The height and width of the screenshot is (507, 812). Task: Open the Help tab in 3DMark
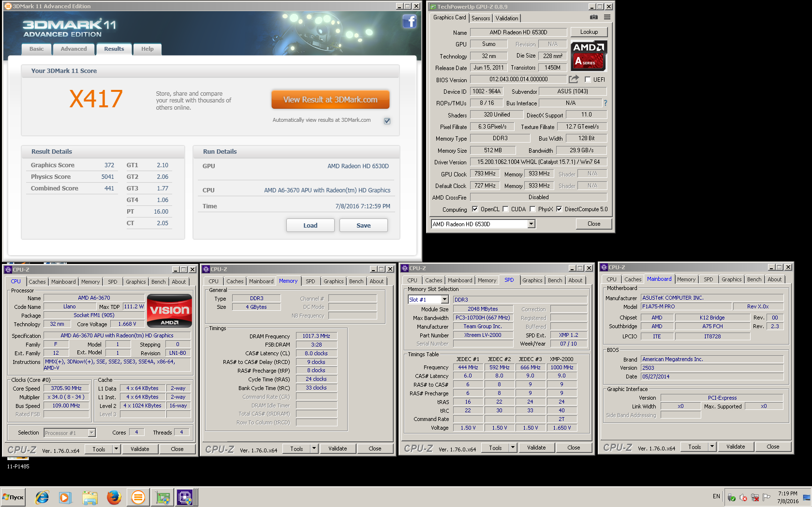148,49
